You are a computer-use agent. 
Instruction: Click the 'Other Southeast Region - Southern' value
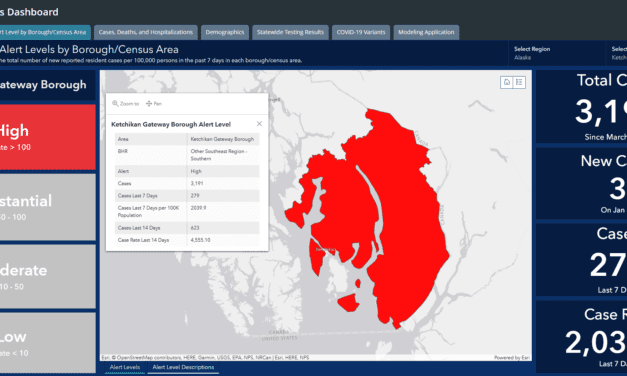click(x=219, y=155)
